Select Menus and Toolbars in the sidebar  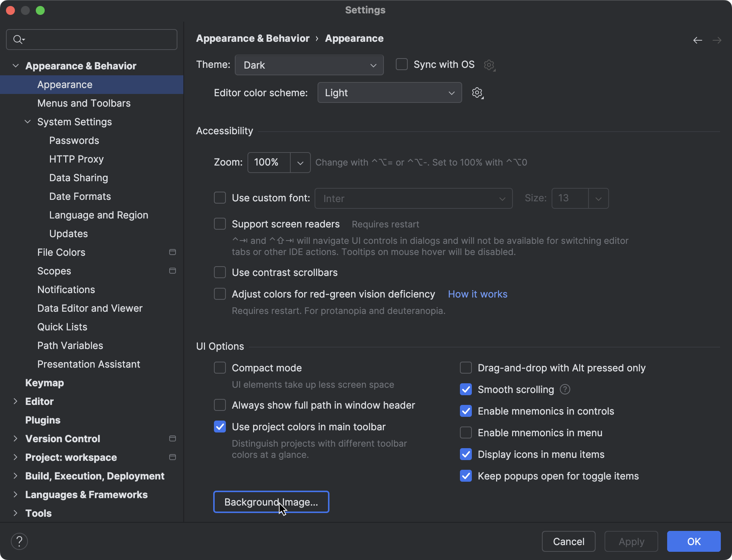[x=83, y=103]
